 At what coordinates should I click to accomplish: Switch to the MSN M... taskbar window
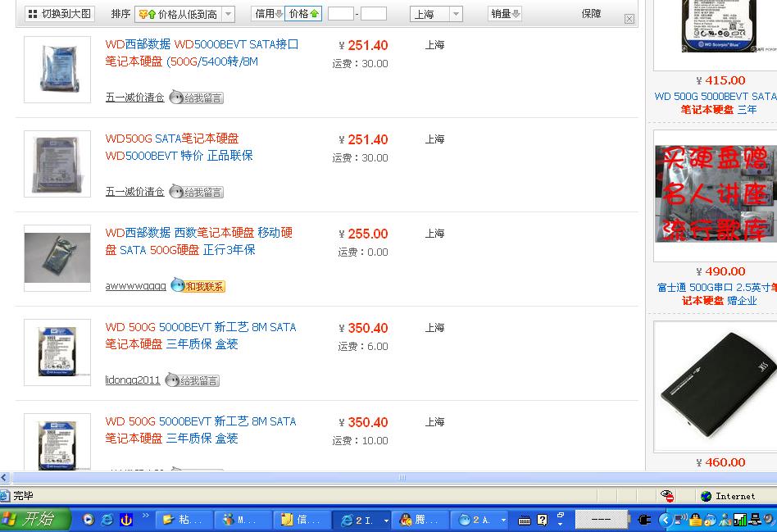(243, 520)
